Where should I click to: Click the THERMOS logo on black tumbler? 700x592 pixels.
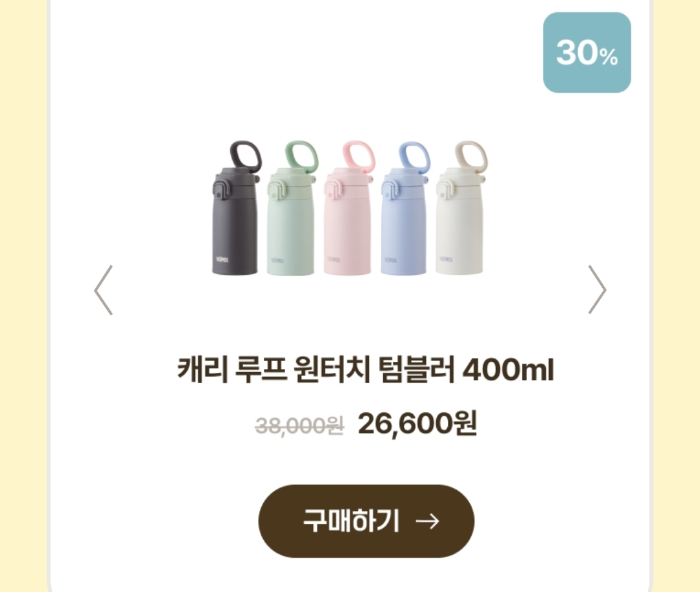pyautogui.click(x=222, y=259)
